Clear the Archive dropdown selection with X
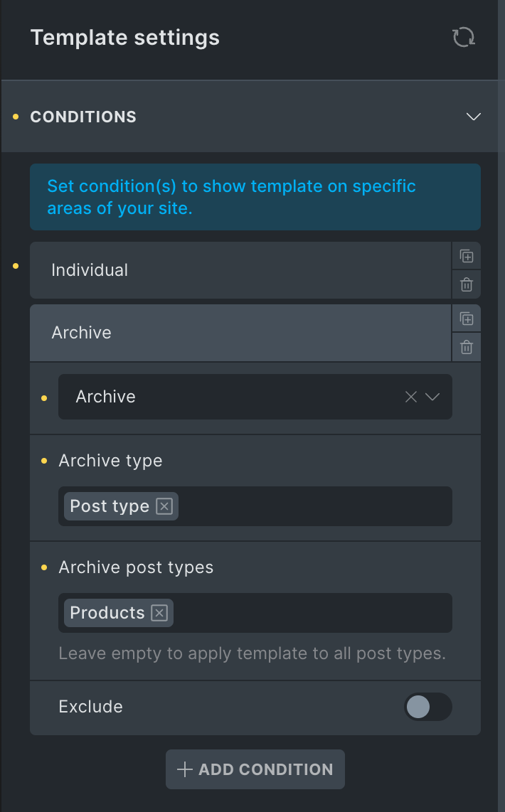 coord(410,397)
